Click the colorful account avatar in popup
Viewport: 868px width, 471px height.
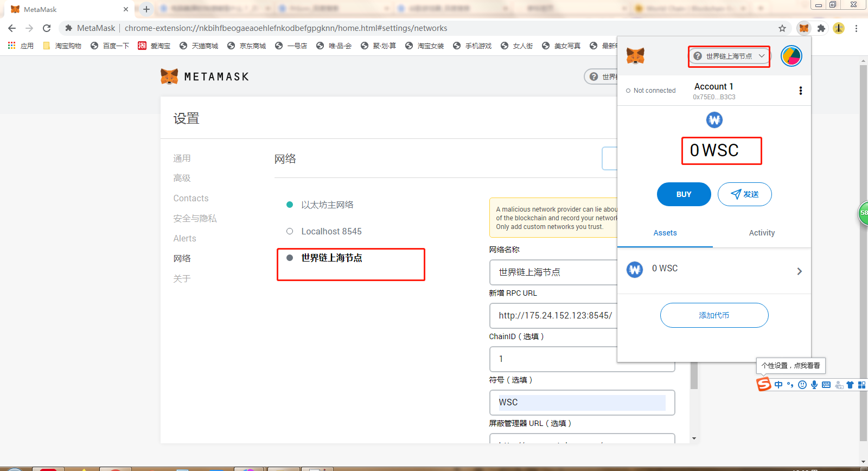pyautogui.click(x=792, y=56)
